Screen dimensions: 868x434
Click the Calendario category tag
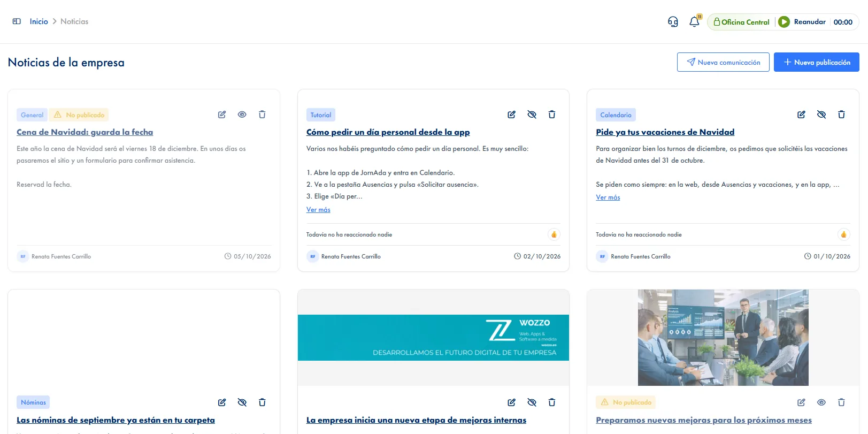click(616, 115)
